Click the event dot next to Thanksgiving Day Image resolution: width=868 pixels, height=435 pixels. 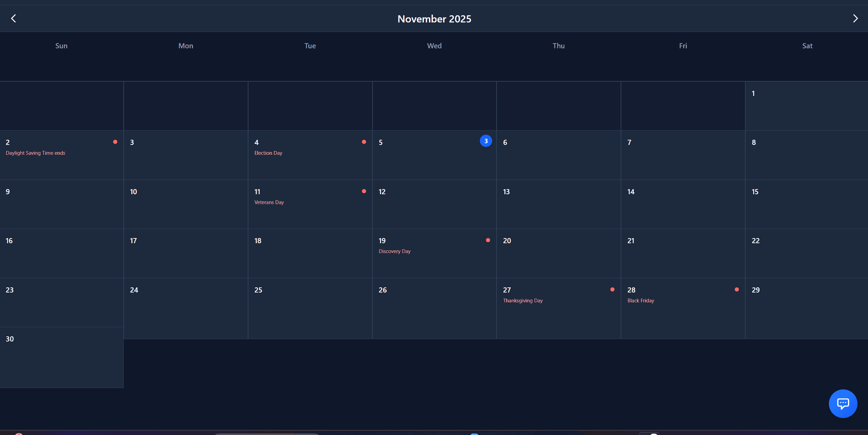click(x=612, y=289)
